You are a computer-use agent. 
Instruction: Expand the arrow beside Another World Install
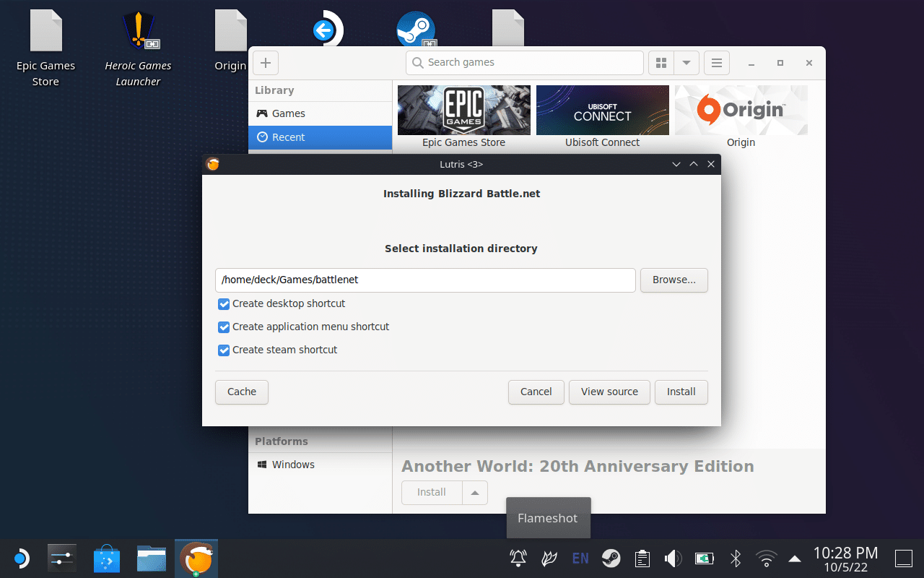475,493
